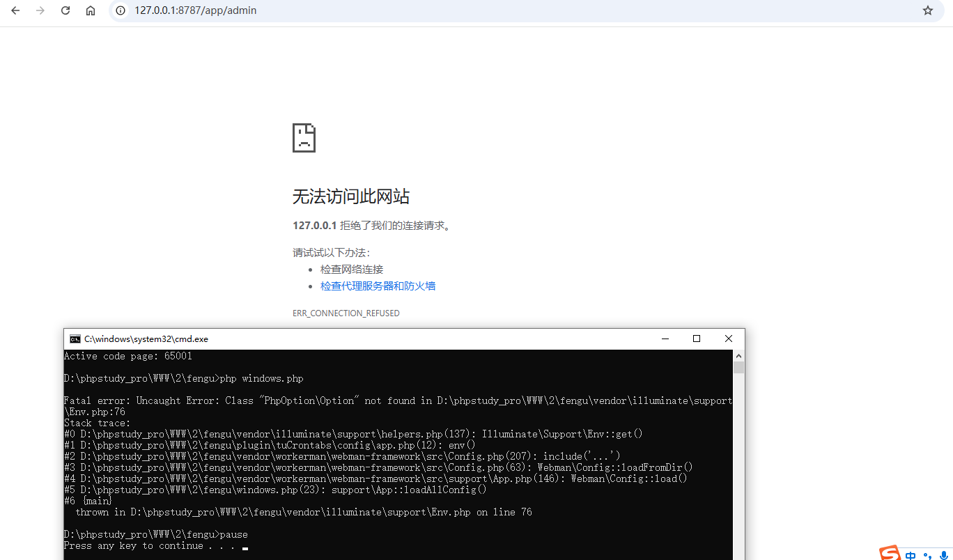
Task: Click stack trace line #3 Config.php(63)
Action: 378,467
